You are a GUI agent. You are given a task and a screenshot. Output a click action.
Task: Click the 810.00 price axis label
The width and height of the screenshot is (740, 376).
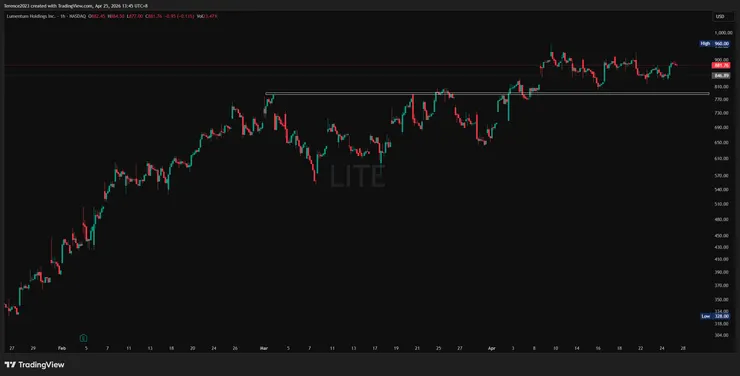(722, 87)
